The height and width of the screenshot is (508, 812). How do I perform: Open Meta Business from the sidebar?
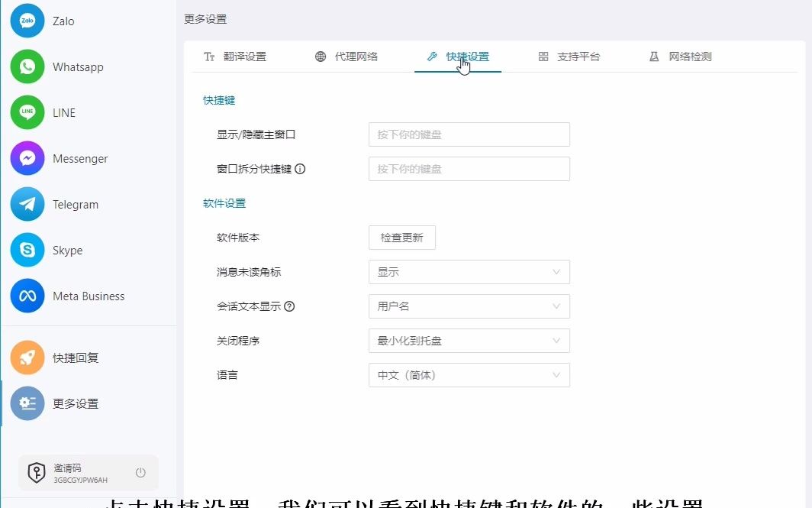(27, 296)
